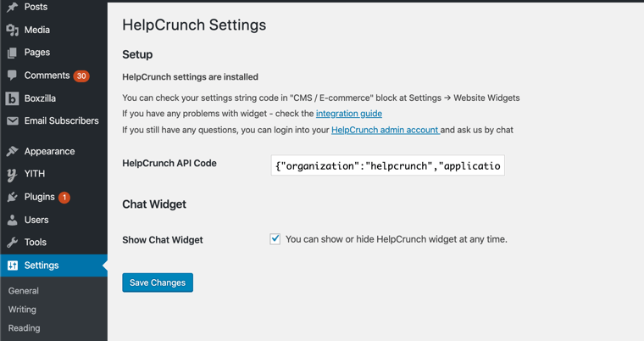
Task: Click the Plugins plug icon
Action: coord(12,197)
